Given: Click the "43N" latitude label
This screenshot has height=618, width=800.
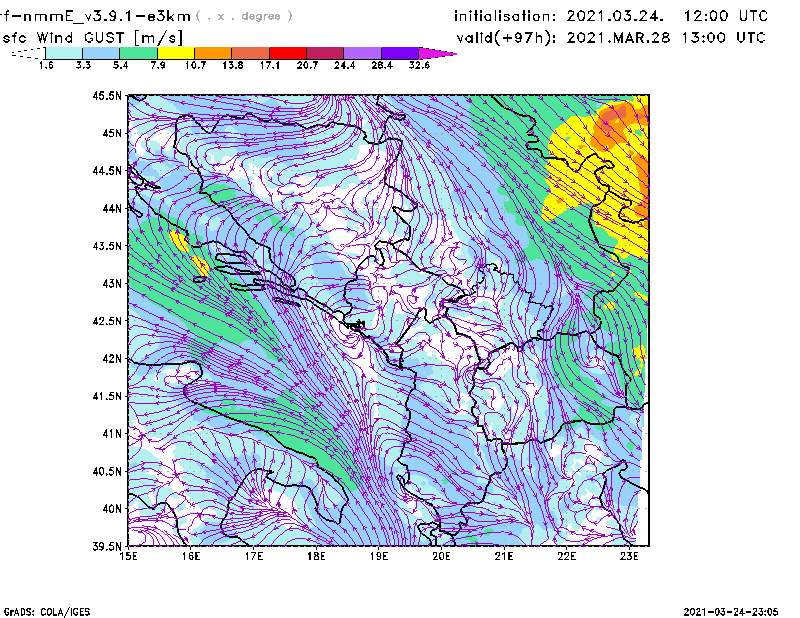Looking at the screenshot, I should pos(112,284).
